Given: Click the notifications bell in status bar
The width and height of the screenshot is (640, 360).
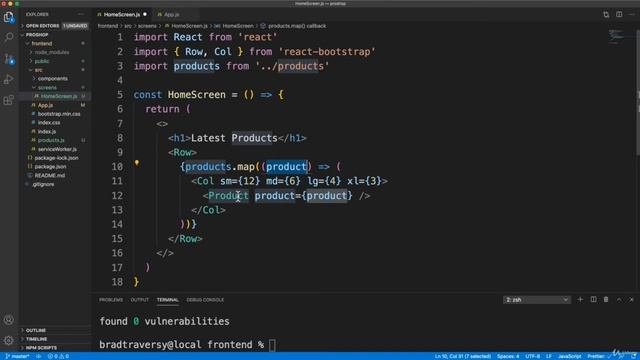Looking at the screenshot, I should [x=634, y=356].
